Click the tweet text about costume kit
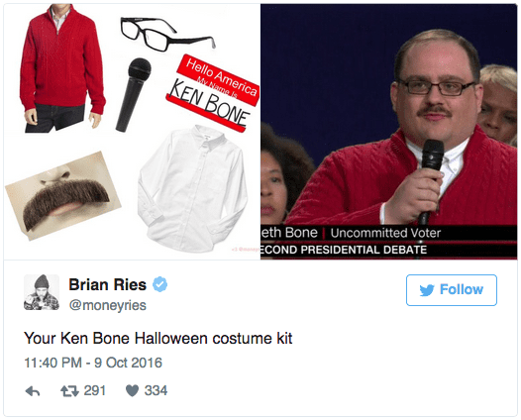 point(158,339)
